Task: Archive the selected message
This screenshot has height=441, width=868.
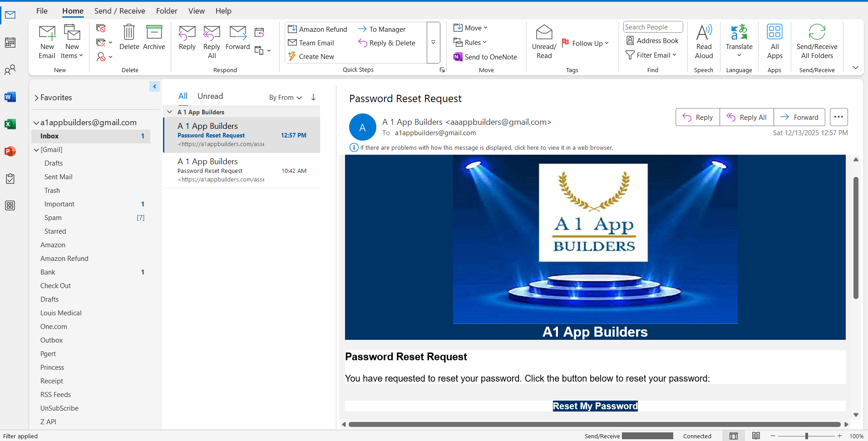Action: pos(154,39)
